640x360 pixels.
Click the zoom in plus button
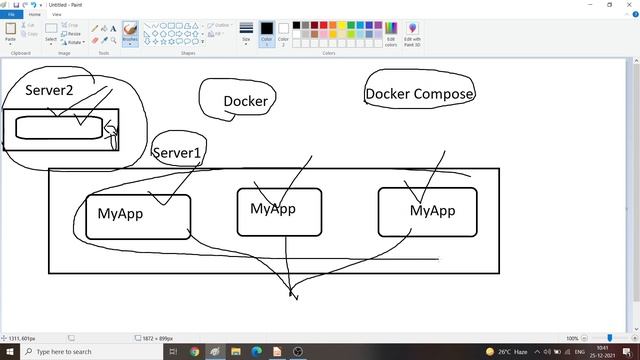634,338
